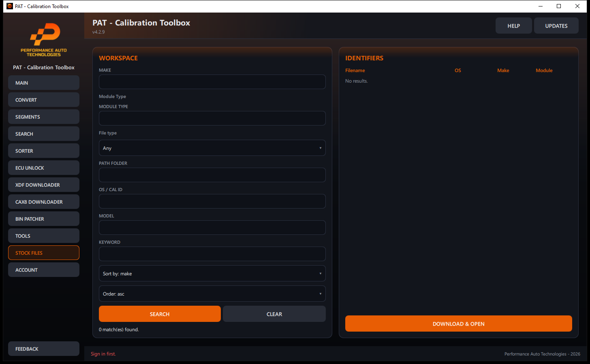Click the KEYWORD input field
Image resolution: width=590 pixels, height=364 pixels.
pyautogui.click(x=212, y=254)
